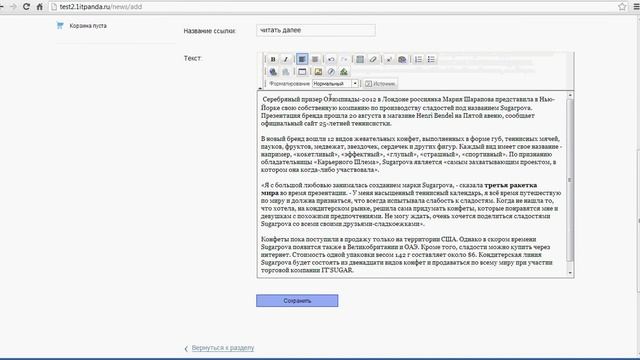Image resolution: width=640 pixels, height=360 pixels.
Task: Click the dark round icon after superscript
Action: [x=402, y=60]
